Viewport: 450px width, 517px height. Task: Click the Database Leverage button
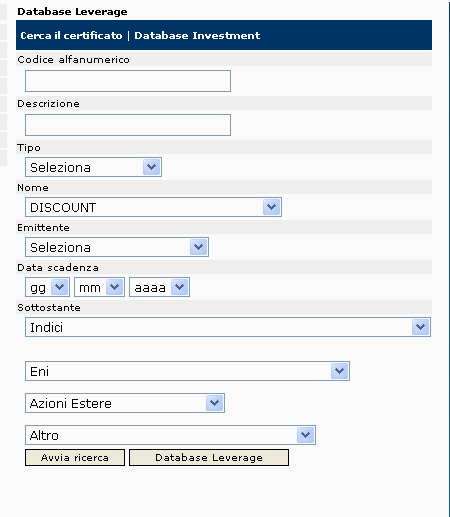209,457
